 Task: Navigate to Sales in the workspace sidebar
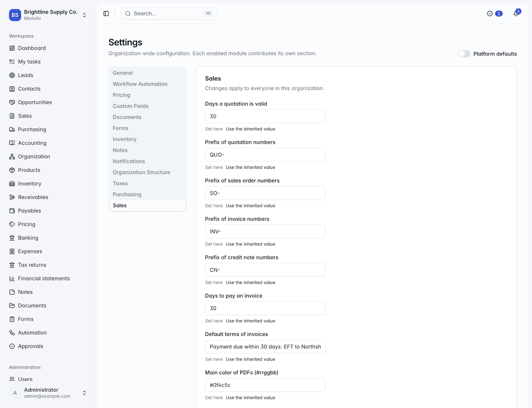coord(48,116)
